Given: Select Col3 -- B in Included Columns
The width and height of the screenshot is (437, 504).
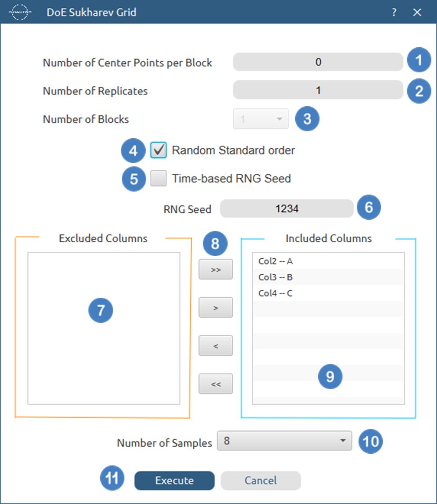Looking at the screenshot, I should click(x=276, y=277).
